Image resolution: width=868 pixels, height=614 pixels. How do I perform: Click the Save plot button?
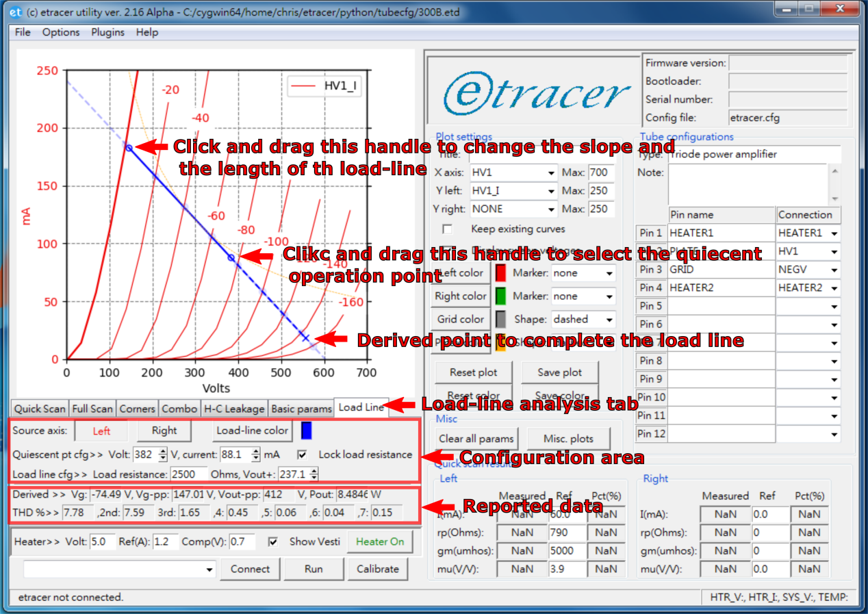click(x=559, y=372)
